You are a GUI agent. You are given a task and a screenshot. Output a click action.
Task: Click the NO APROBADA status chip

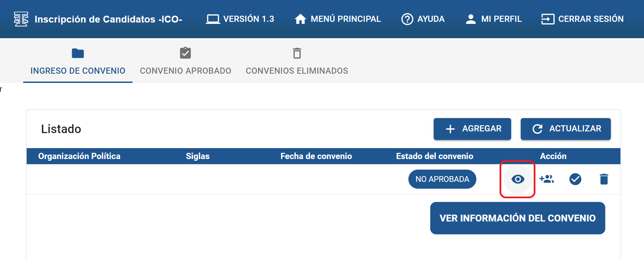tap(442, 179)
